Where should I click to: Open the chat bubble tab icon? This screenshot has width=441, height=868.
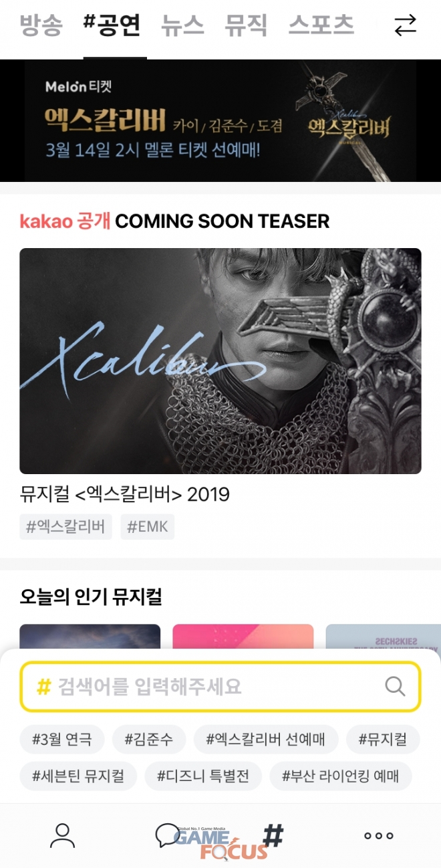167,835
